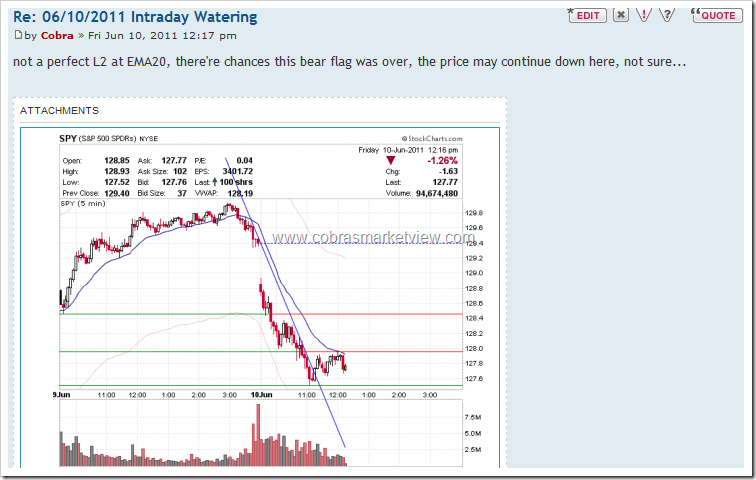Delete post using the X icon
The image size is (756, 480).
(621, 15)
